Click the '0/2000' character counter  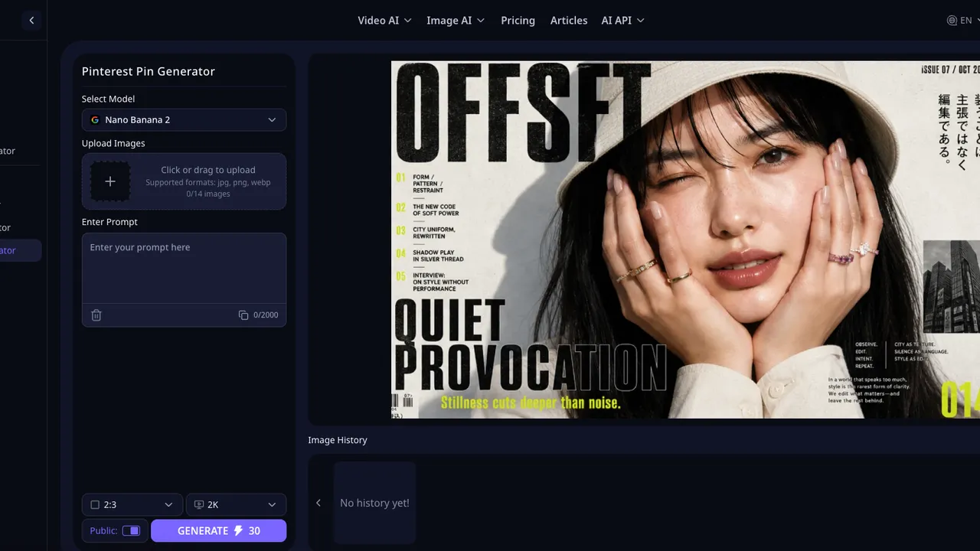(266, 315)
